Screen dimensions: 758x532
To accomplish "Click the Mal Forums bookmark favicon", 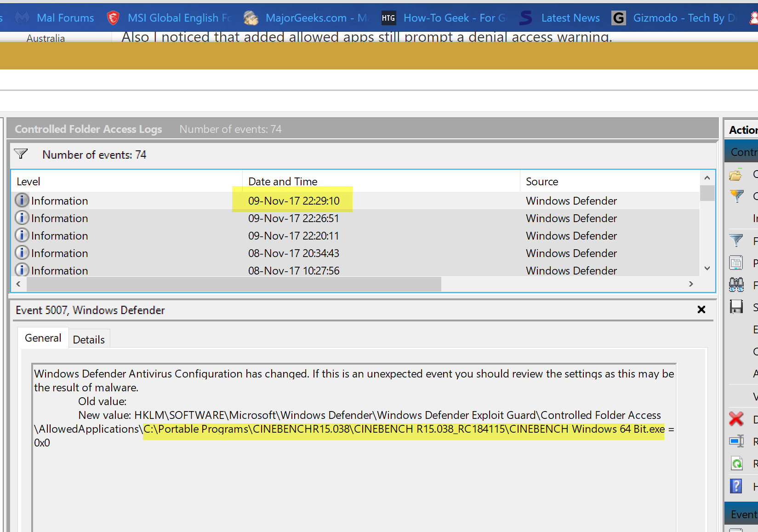I will (x=22, y=18).
